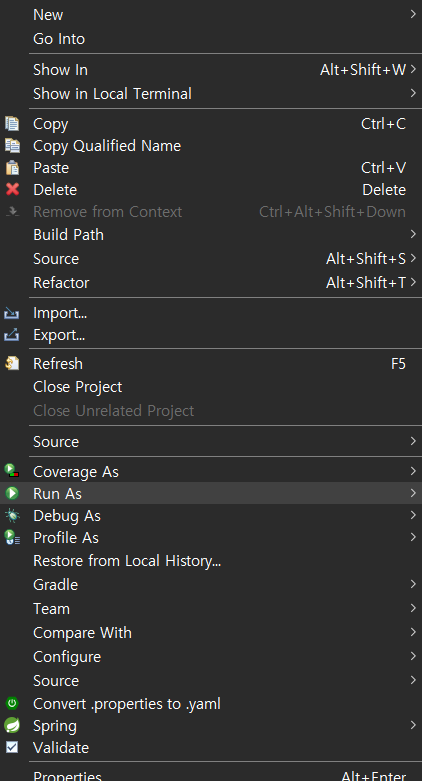Toggle the Validate checkbox
Screen dimensions: 422x781
click(x=12, y=747)
